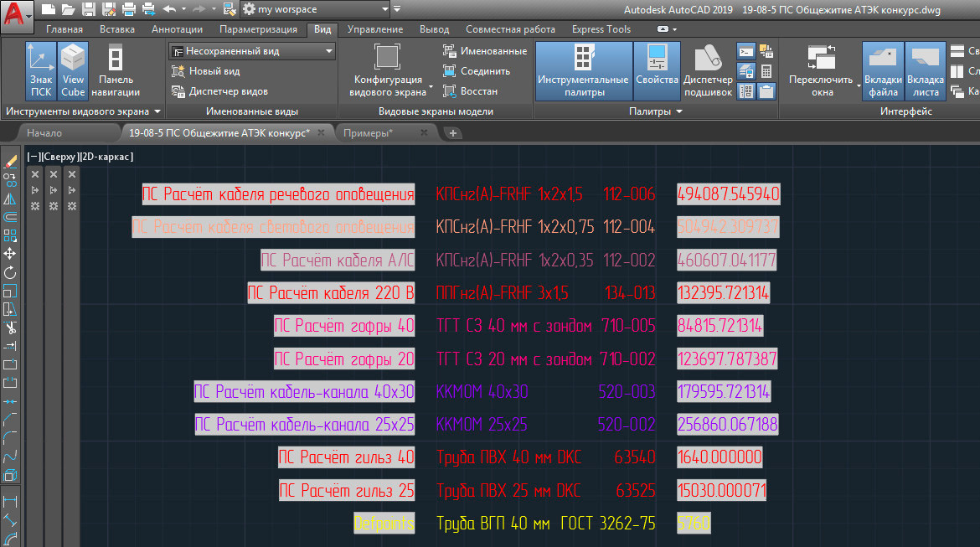Pick the Mirror tool in the left toolbar
The width and height of the screenshot is (980, 547).
(x=10, y=199)
